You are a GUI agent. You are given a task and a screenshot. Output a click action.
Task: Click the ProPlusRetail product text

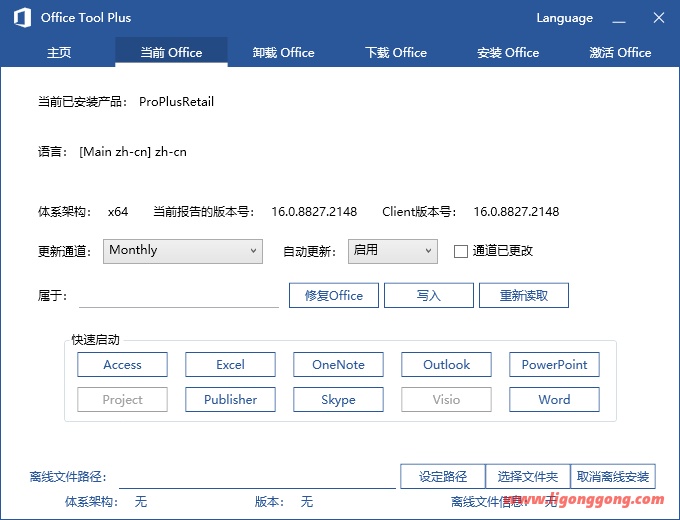(x=177, y=102)
